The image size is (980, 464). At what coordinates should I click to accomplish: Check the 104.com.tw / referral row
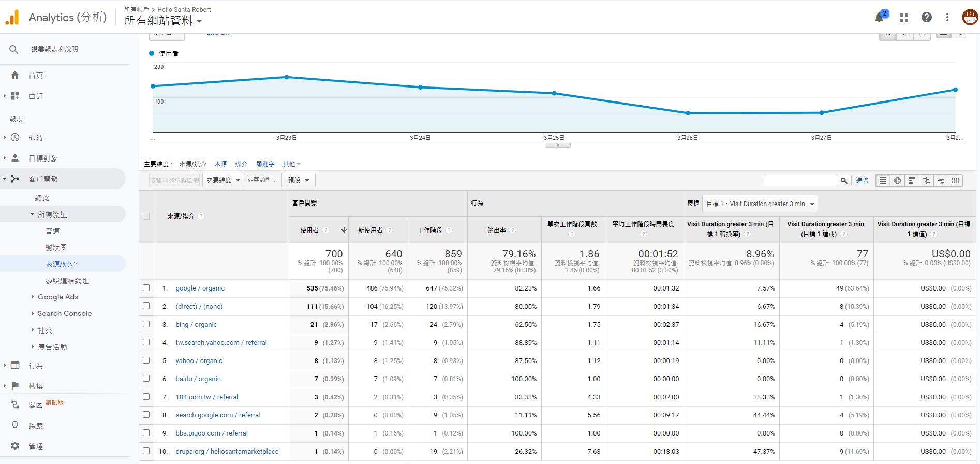[x=146, y=397]
